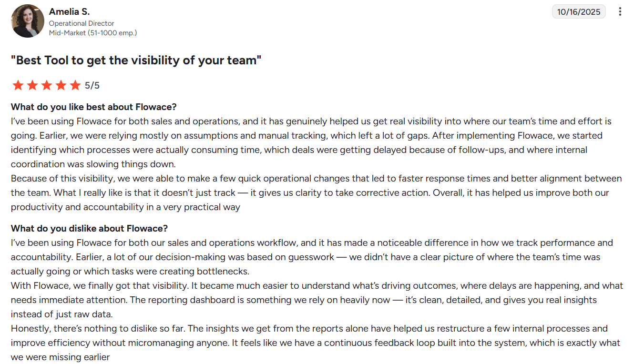Click the "What do you like best about Flowace?" heading
Viewport: 634px width, 364px height.
(94, 107)
